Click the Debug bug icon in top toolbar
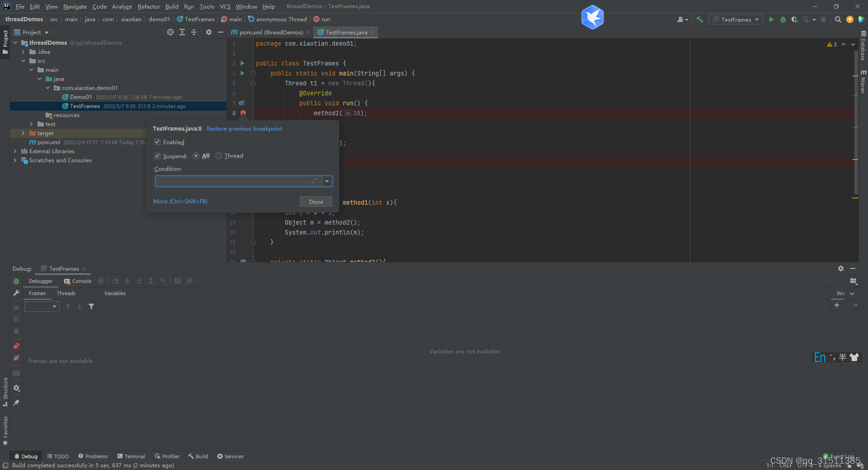868x470 pixels. pyautogui.click(x=783, y=19)
